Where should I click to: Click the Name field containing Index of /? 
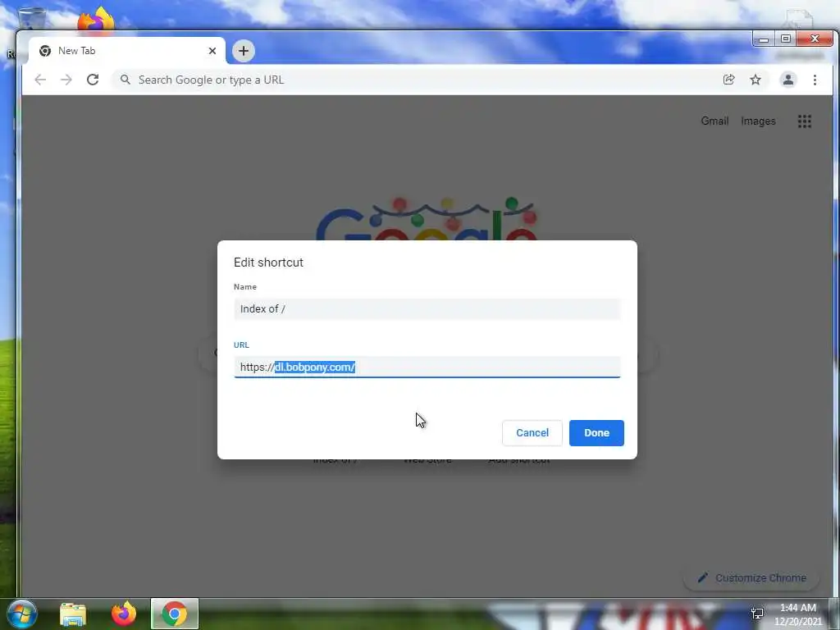[x=427, y=309]
